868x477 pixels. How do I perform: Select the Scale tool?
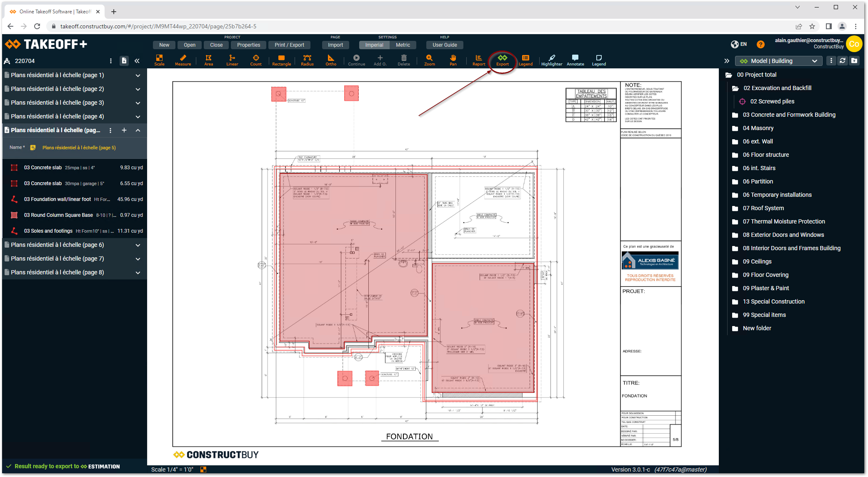tap(159, 60)
